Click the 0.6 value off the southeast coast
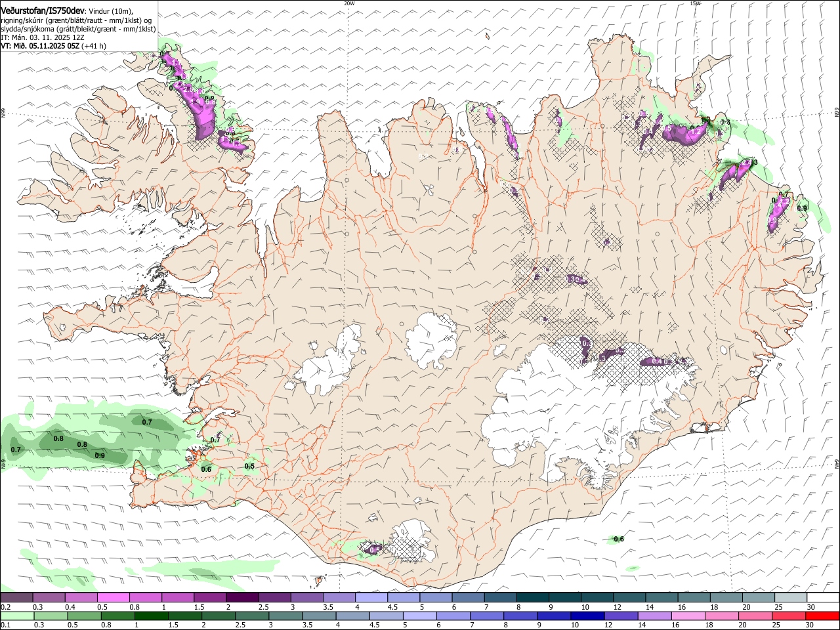 pos(619,539)
